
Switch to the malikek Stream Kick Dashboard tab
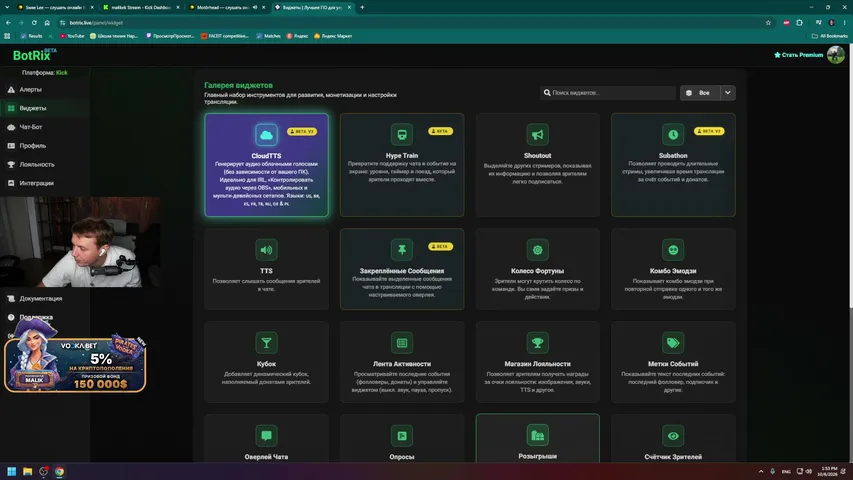140,8
